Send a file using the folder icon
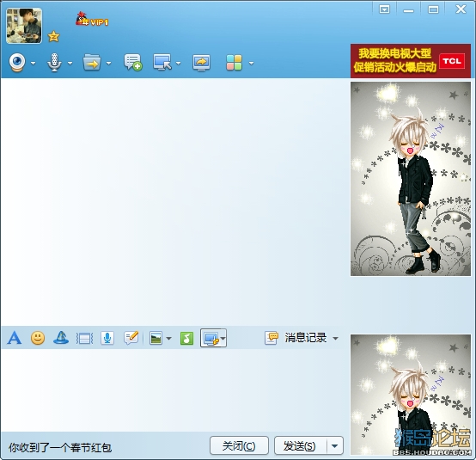476x460 pixels. pyautogui.click(x=92, y=62)
